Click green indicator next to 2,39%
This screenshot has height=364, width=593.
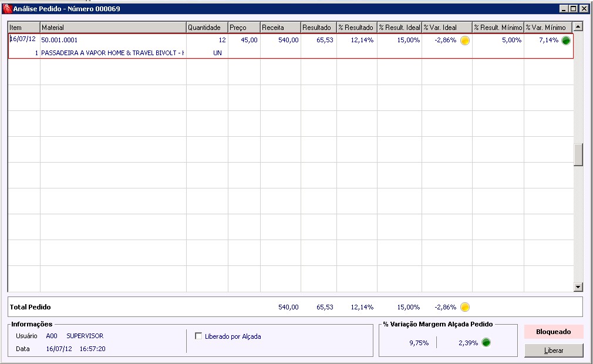(486, 342)
